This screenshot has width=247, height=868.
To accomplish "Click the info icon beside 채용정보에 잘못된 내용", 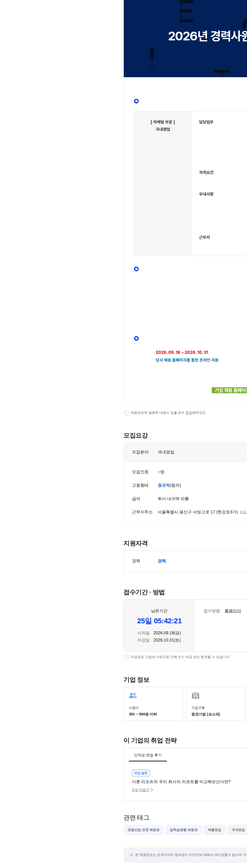I will [127, 413].
